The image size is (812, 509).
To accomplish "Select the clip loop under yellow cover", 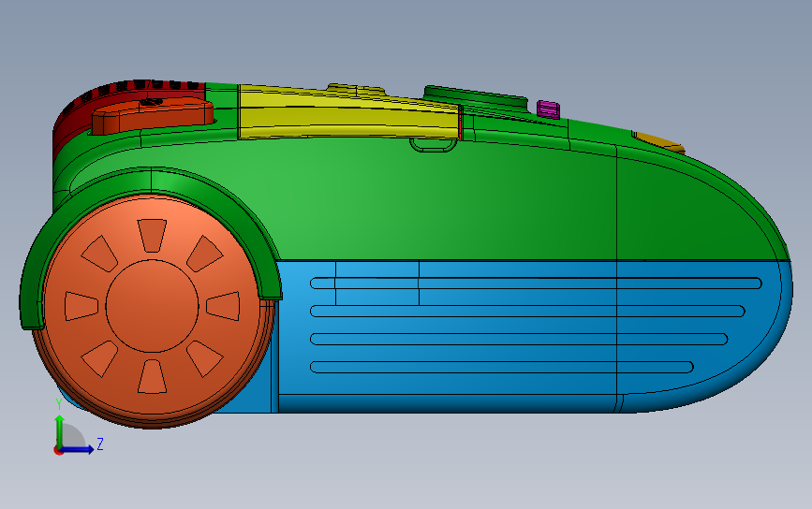I will tap(434, 145).
